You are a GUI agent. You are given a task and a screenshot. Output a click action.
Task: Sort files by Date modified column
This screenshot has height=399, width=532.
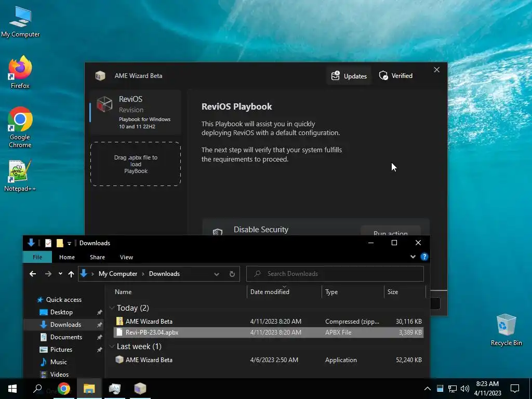point(284,292)
